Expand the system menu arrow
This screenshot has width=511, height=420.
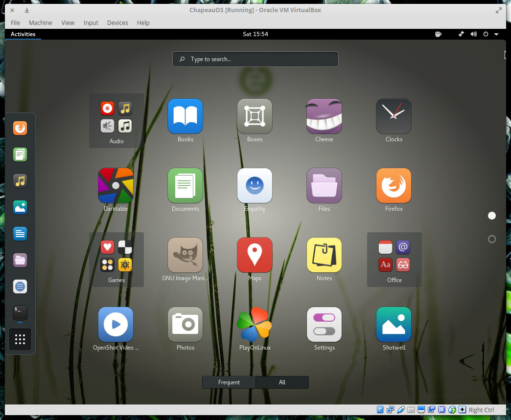[x=496, y=34]
